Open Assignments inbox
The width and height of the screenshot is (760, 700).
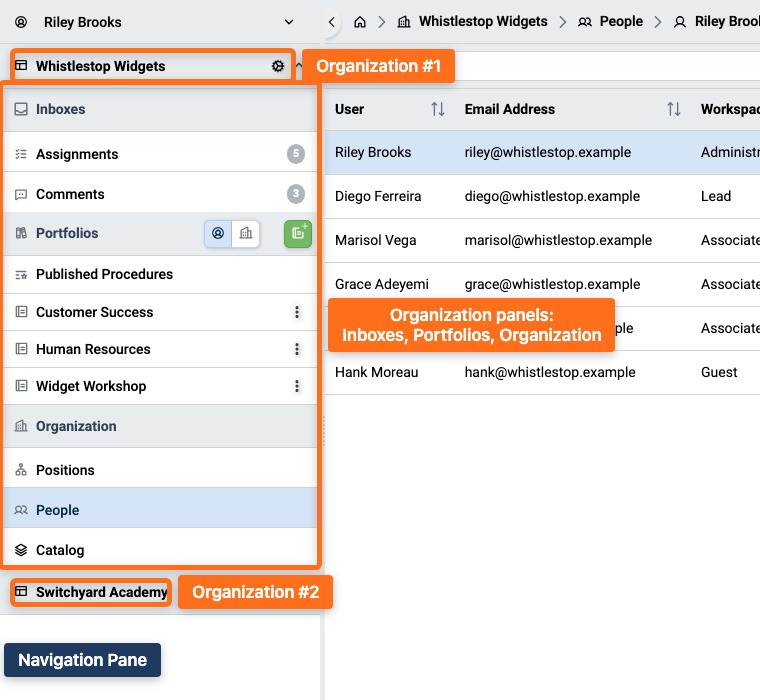tap(160, 154)
